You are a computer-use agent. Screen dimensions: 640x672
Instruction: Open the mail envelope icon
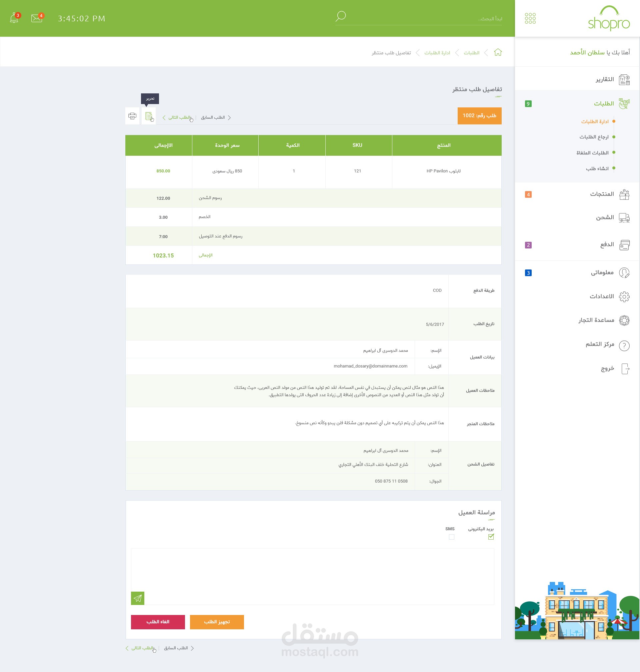point(37,18)
